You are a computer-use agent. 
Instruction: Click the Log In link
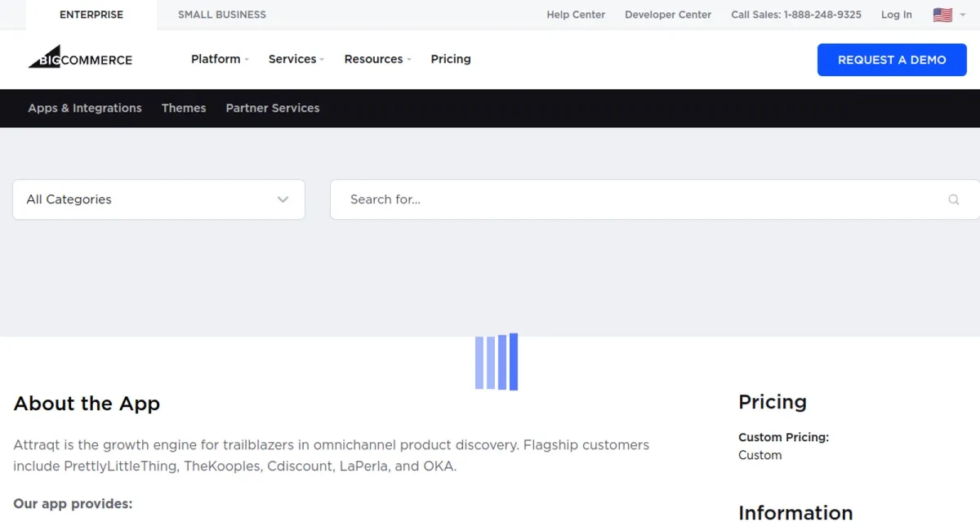click(896, 14)
